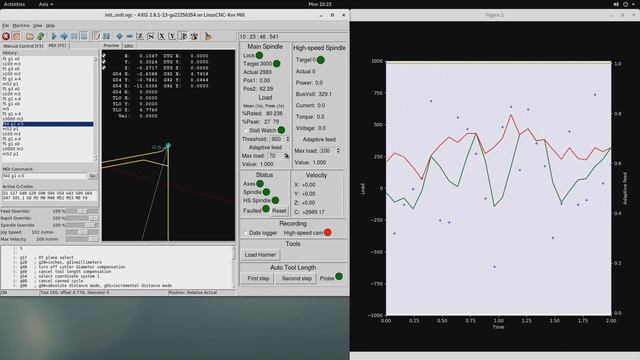640x360 pixels.
Task: Reload the current file with green arrows icon
Action: point(40,36)
